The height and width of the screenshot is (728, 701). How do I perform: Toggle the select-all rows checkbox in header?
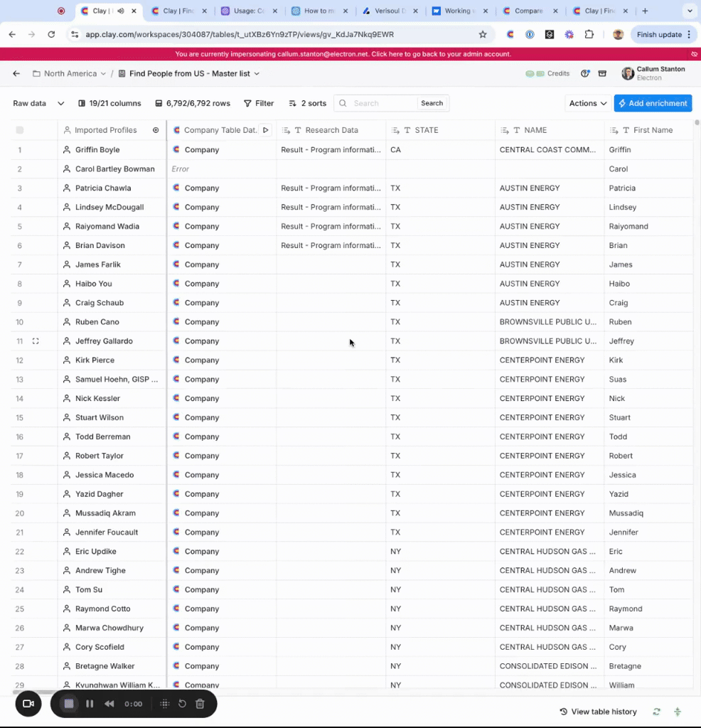pos(20,130)
